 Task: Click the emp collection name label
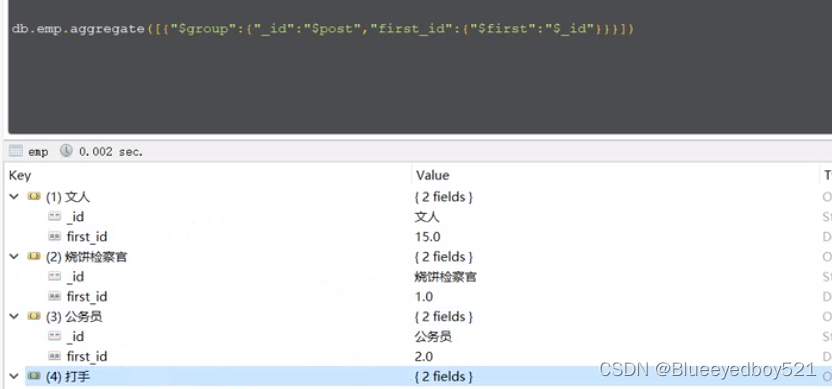[38, 152]
